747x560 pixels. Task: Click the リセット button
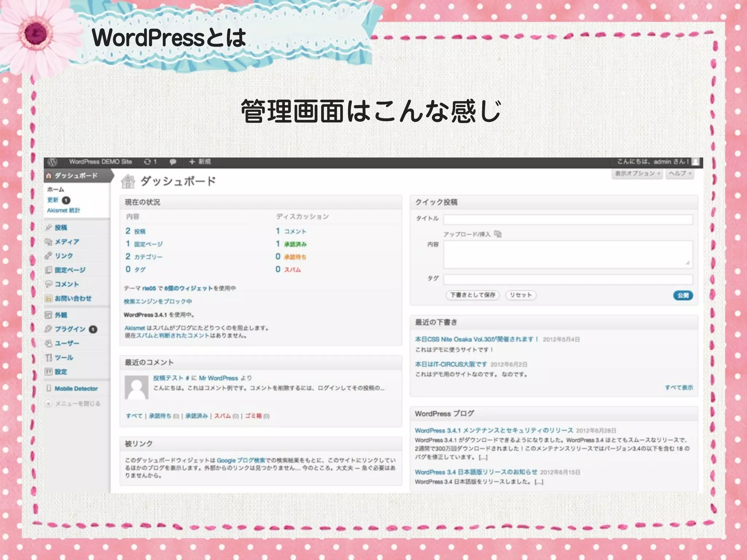coord(521,295)
